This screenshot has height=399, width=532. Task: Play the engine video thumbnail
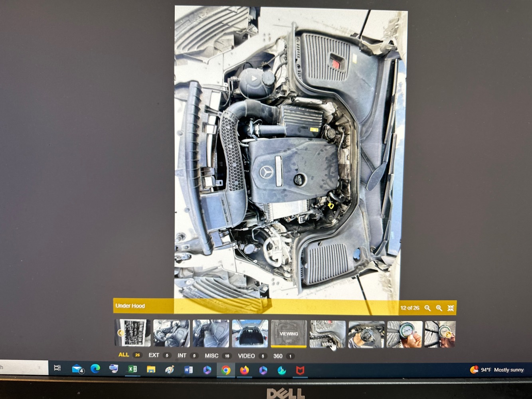coord(328,334)
